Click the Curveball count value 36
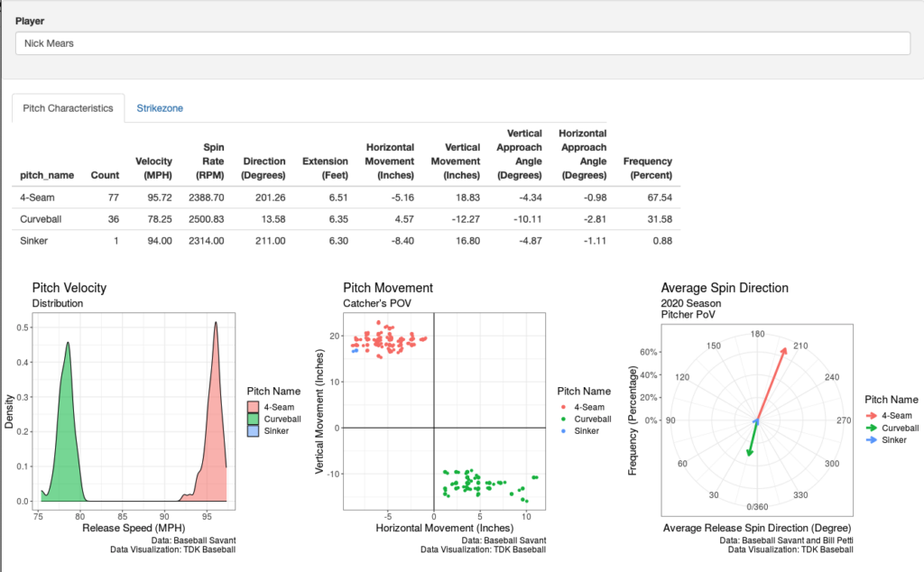This screenshot has height=572, width=924. pyautogui.click(x=114, y=219)
